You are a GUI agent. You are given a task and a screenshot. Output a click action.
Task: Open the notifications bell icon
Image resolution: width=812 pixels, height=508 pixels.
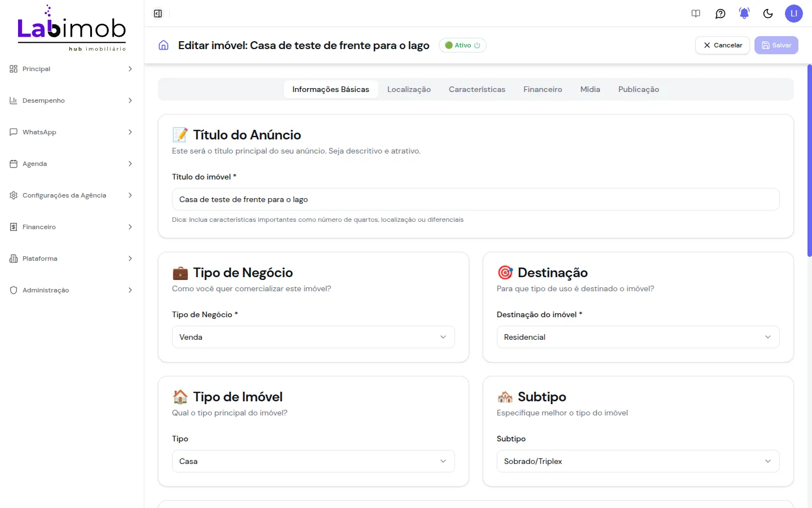(744, 14)
